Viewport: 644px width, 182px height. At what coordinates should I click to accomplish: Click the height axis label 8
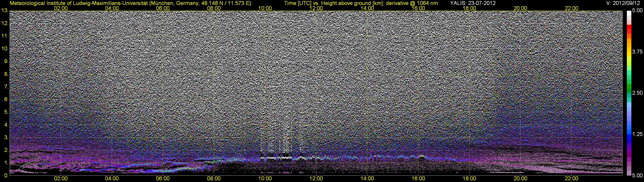point(6,74)
